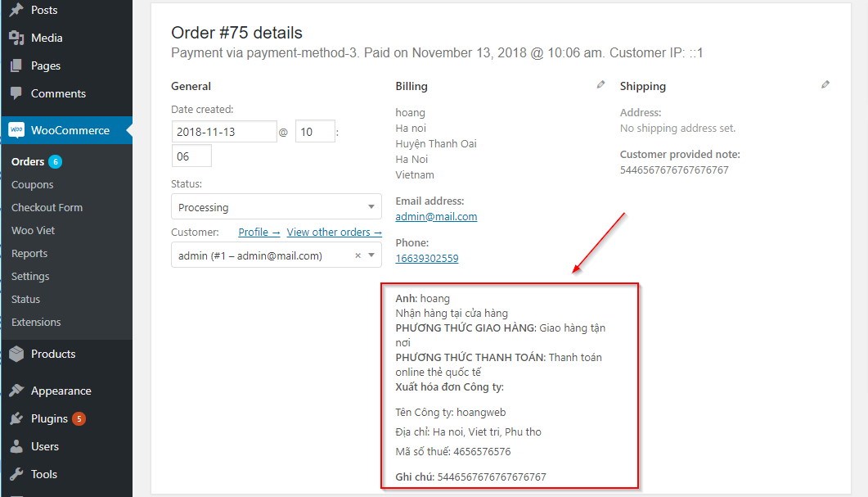This screenshot has height=497, width=868.
Task: Expand the Customer selection dropdown arrow
Action: click(x=372, y=255)
